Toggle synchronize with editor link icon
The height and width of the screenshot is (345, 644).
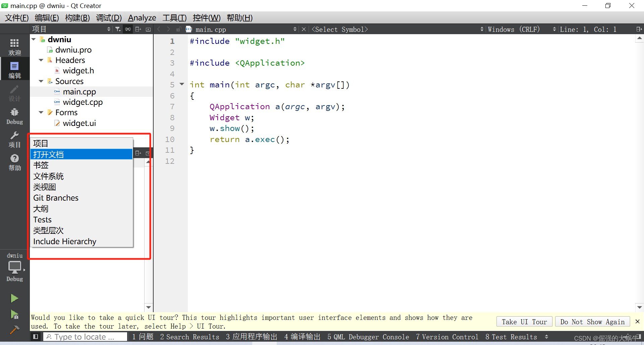click(x=128, y=29)
